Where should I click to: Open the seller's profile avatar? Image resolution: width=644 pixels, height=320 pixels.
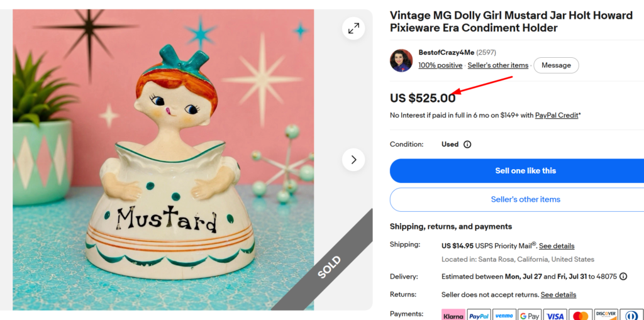pyautogui.click(x=401, y=60)
